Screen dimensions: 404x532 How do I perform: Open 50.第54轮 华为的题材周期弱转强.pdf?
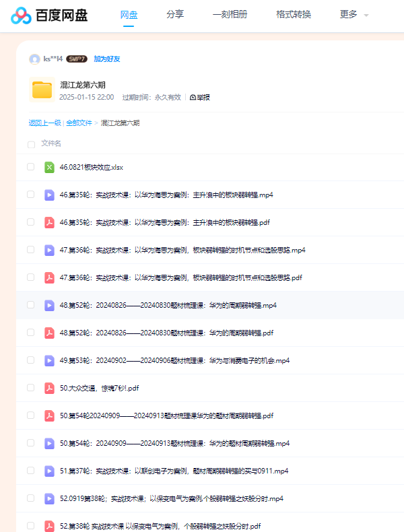tap(166, 416)
